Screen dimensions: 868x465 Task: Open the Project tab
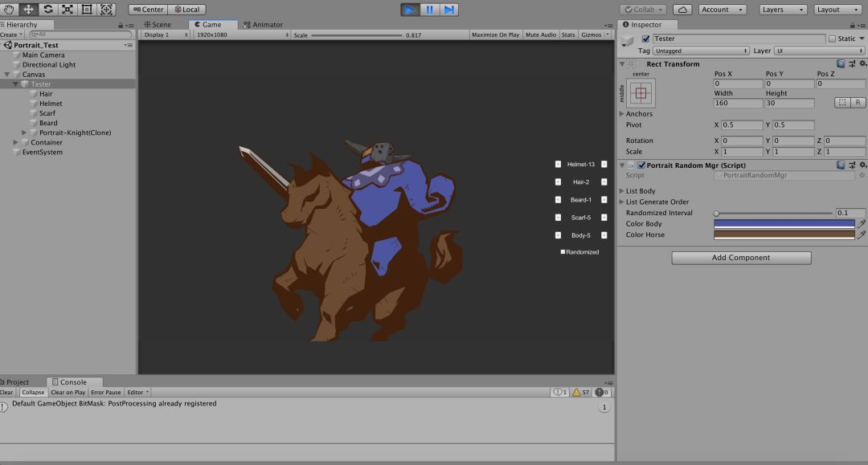[18, 382]
